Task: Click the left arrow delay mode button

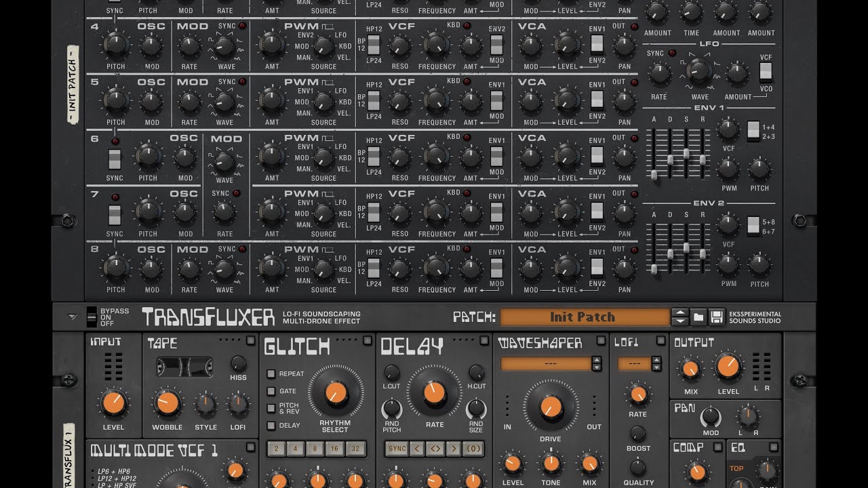Action: coord(416,449)
